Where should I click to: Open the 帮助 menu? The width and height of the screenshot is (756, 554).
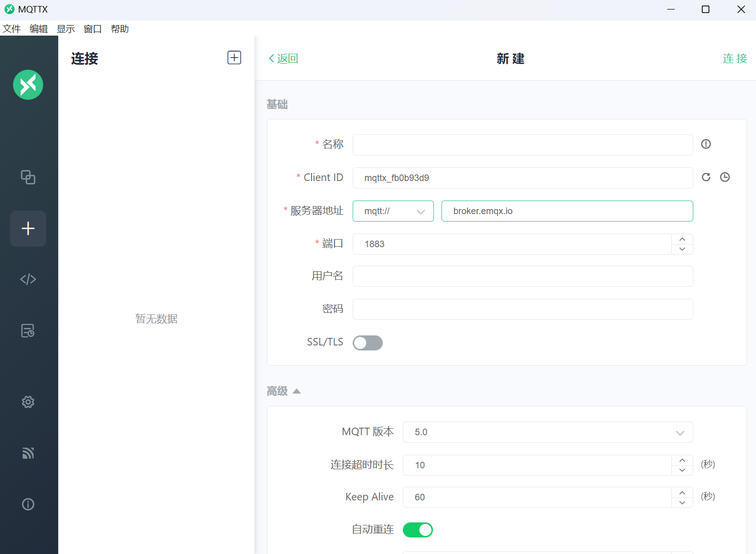coord(119,29)
